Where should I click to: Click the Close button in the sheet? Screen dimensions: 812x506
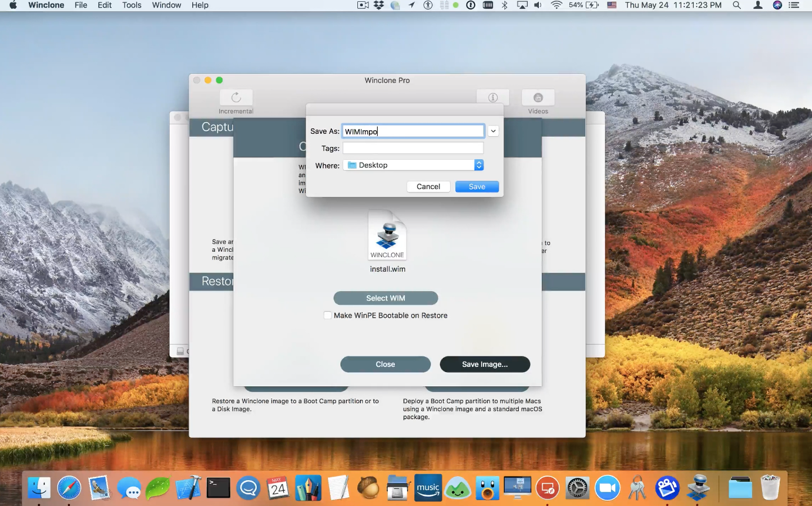385,365
